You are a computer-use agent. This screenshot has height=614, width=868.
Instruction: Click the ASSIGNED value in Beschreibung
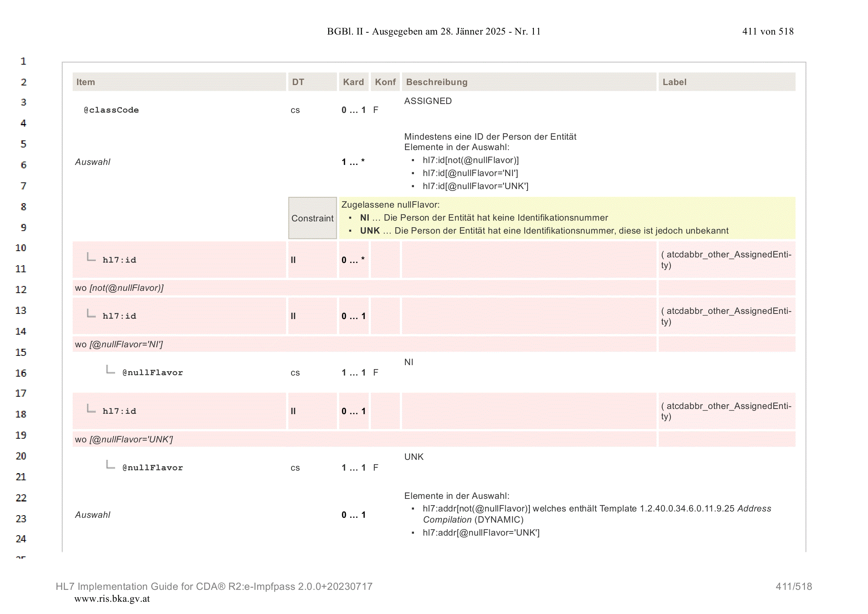(428, 101)
